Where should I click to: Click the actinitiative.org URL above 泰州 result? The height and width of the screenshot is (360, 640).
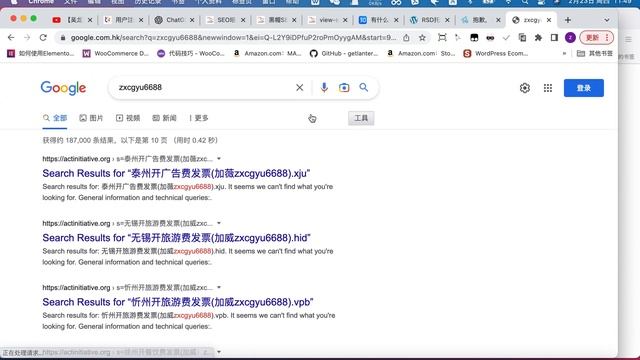pos(76,159)
